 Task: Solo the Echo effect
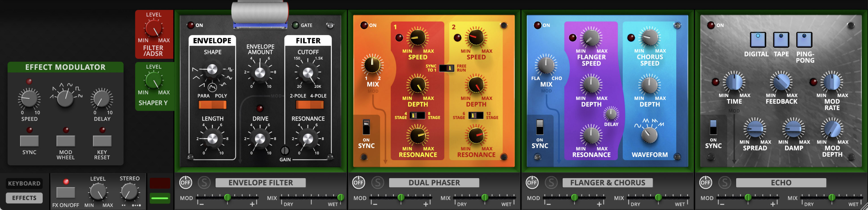pyautogui.click(x=725, y=182)
